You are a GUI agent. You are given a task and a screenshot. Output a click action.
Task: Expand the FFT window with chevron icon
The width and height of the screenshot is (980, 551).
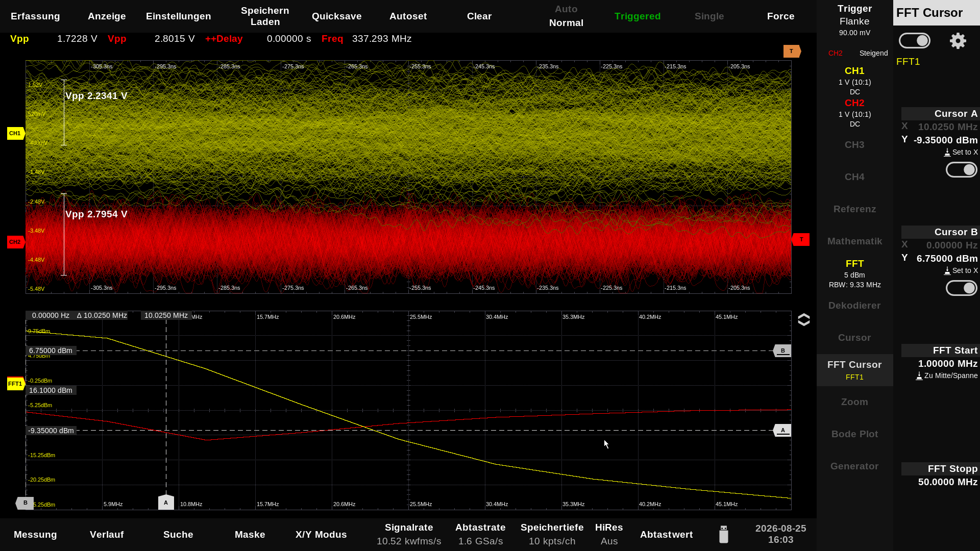(803, 319)
